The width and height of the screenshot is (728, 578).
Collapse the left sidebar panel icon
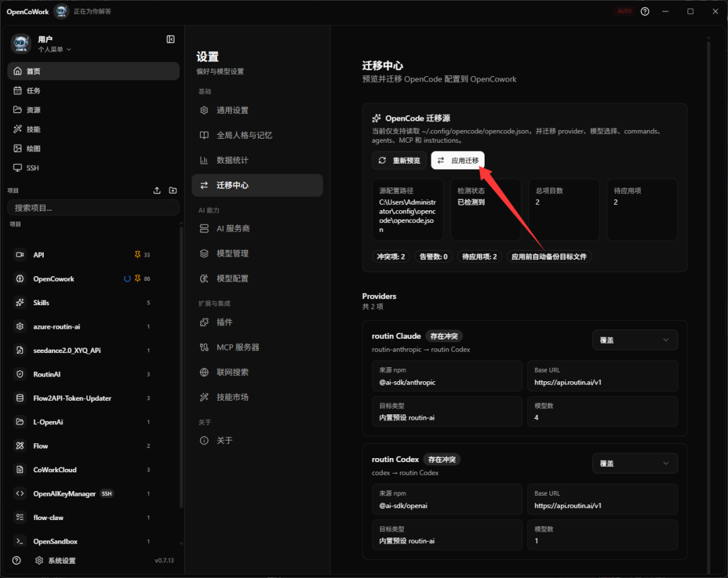(171, 40)
